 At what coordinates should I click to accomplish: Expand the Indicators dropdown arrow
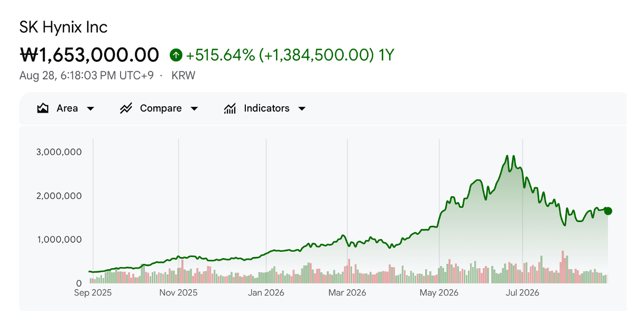click(302, 109)
